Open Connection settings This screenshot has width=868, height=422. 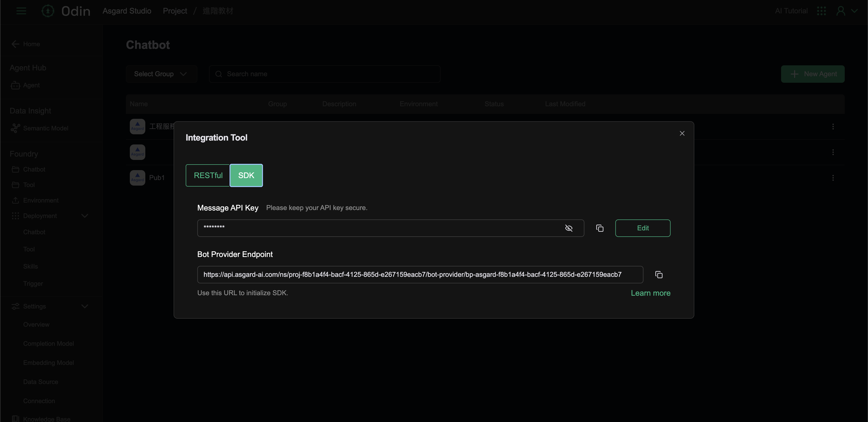39,401
